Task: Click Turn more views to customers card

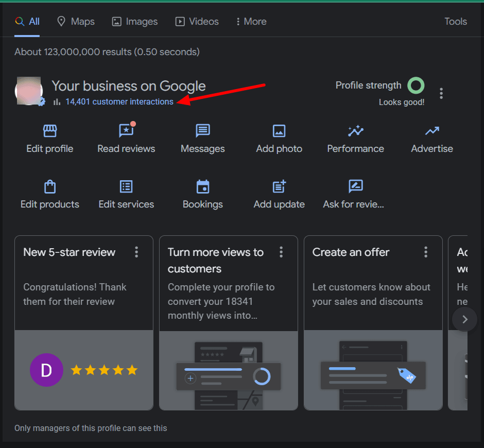Action: (x=229, y=323)
